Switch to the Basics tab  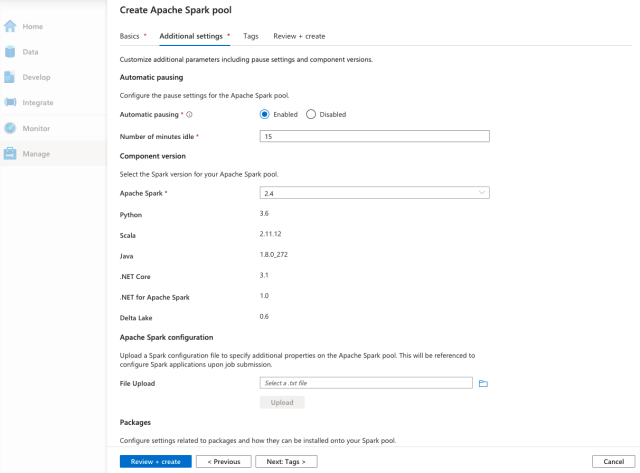[129, 36]
